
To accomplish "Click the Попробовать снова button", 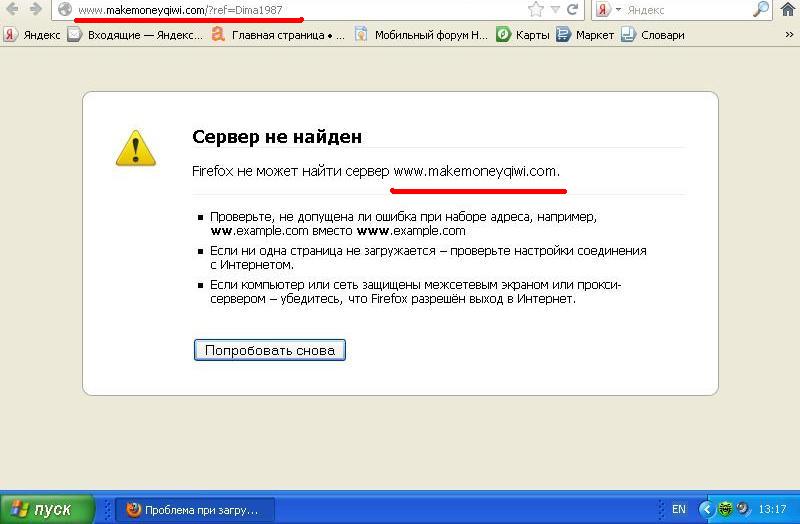I will 269,350.
